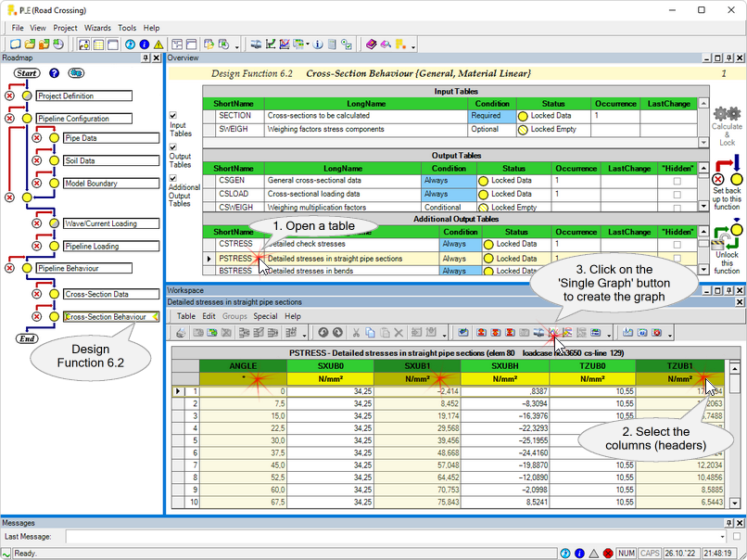Open the Special menu in Workspace

tap(265, 316)
